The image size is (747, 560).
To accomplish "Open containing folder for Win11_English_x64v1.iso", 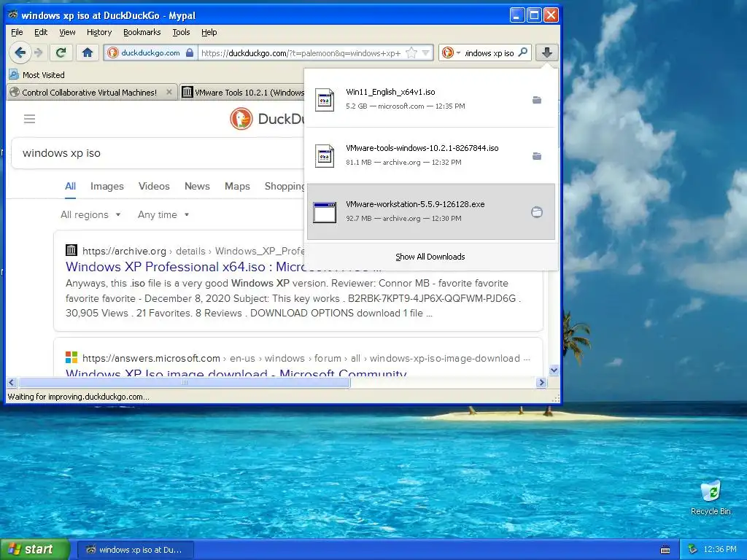I will (x=537, y=100).
